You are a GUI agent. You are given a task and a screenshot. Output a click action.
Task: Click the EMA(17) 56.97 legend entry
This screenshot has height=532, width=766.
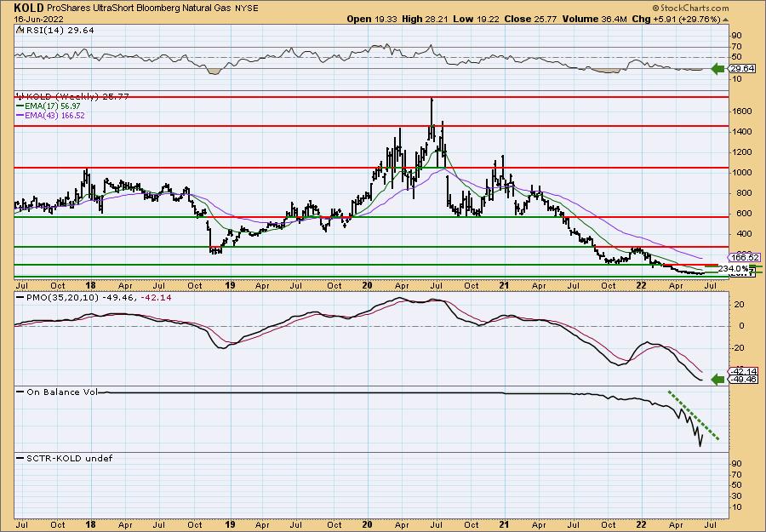pos(54,106)
